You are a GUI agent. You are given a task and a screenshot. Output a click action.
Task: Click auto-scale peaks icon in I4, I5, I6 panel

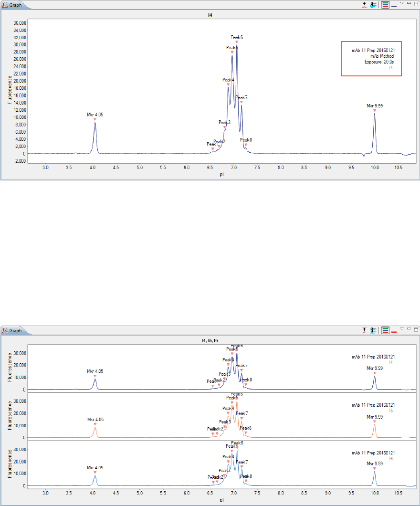click(364, 330)
